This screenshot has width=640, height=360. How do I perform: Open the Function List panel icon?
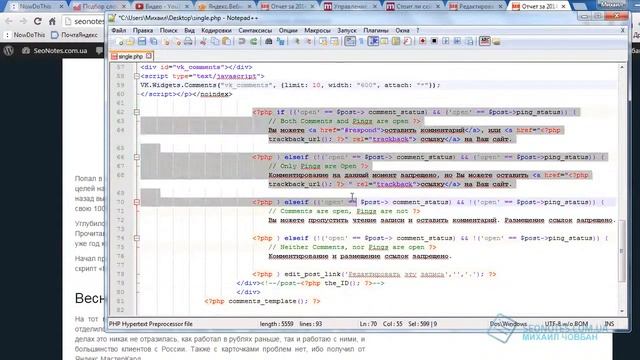click(407, 42)
